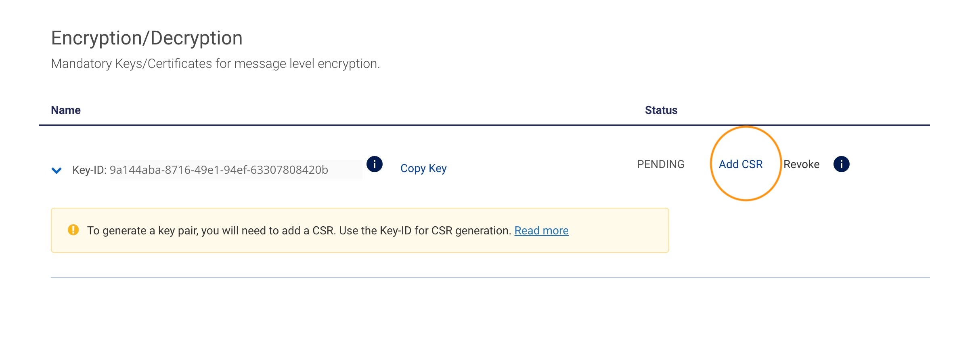
Task: Click the exclamation icon in the key pair warning
Action: 73,230
